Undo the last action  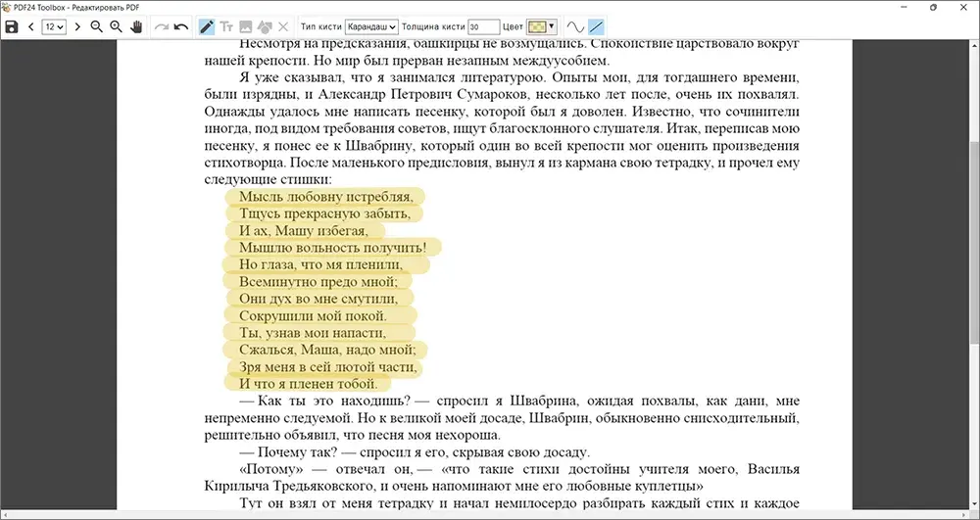[181, 26]
